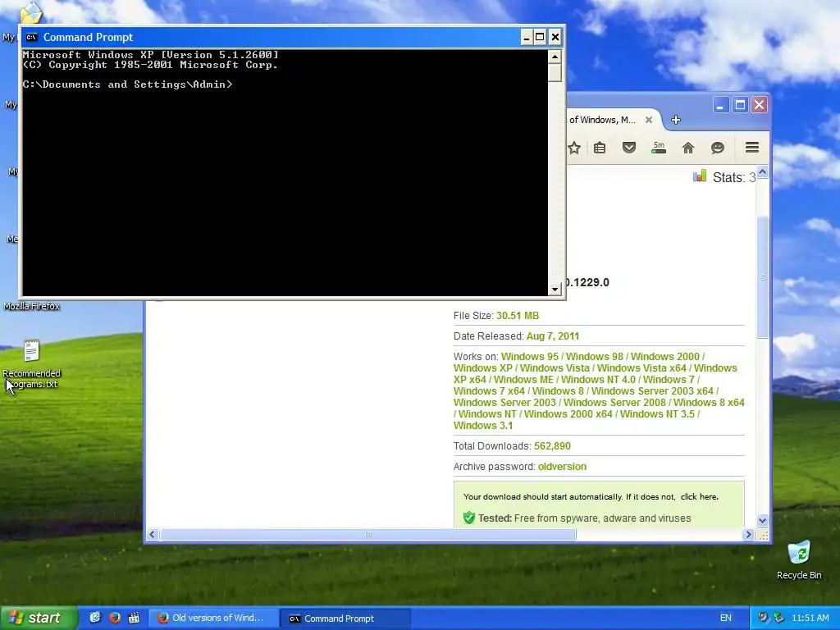Select the Recycle Bin desktop icon

(799, 559)
